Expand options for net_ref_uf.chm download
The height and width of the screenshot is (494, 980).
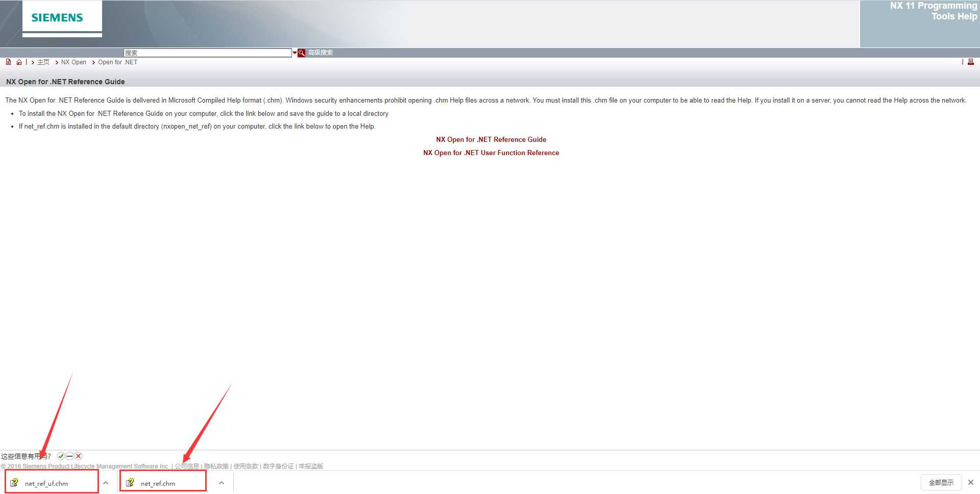106,483
